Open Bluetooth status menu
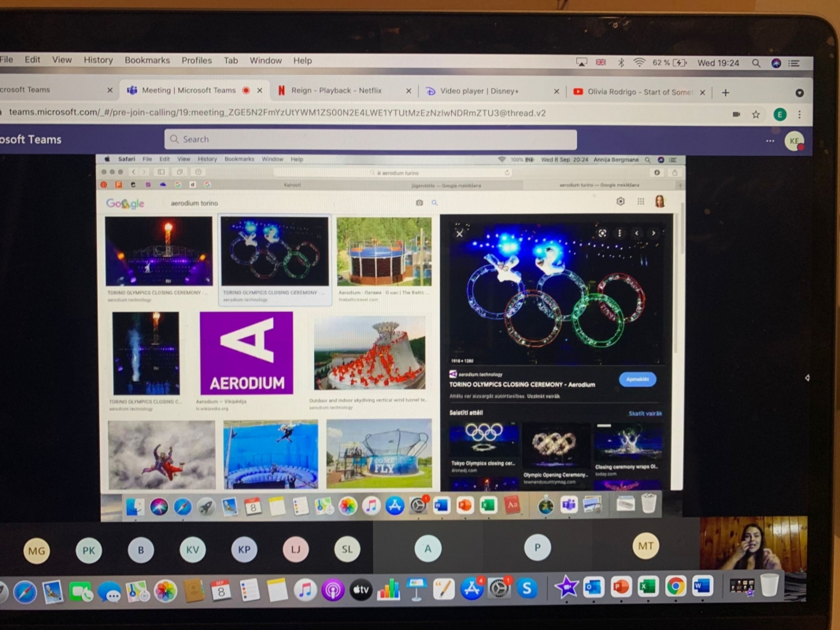Screen dimensions: 840x630 (621, 63)
